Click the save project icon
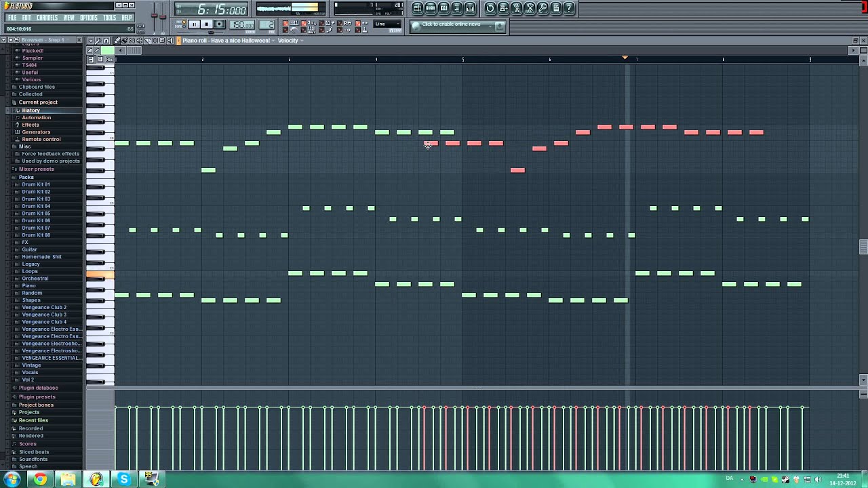Viewport: 868px width, 488px height. [x=503, y=8]
